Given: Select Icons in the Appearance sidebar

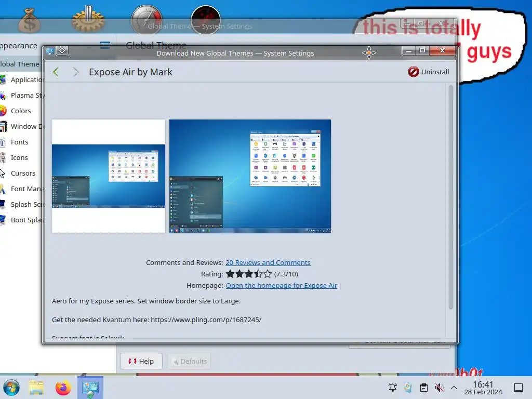Looking at the screenshot, I should pos(19,158).
